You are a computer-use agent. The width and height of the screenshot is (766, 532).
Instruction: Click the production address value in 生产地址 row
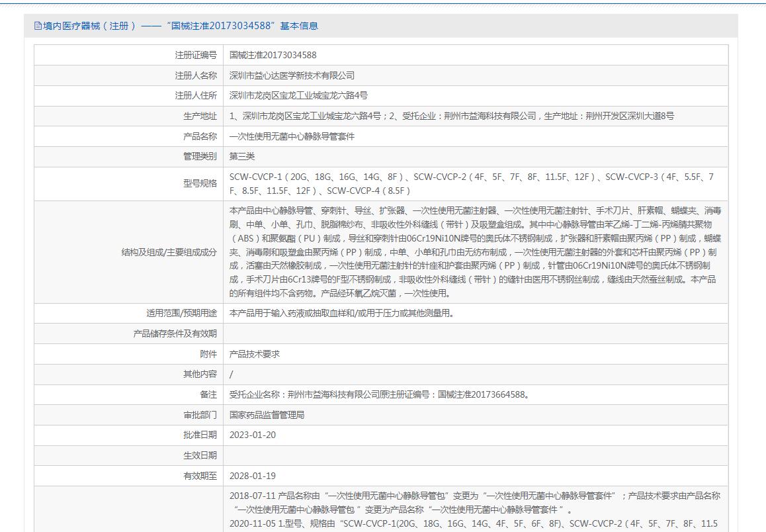coord(451,116)
